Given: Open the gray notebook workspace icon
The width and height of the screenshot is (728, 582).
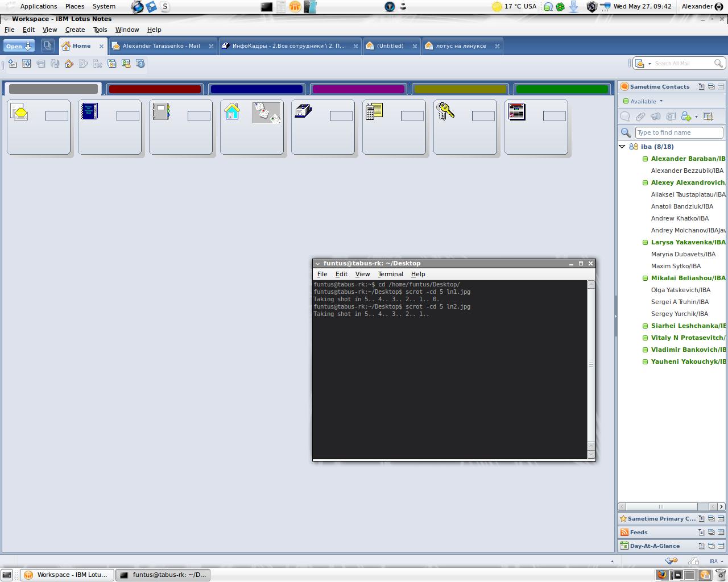Looking at the screenshot, I should 161,111.
